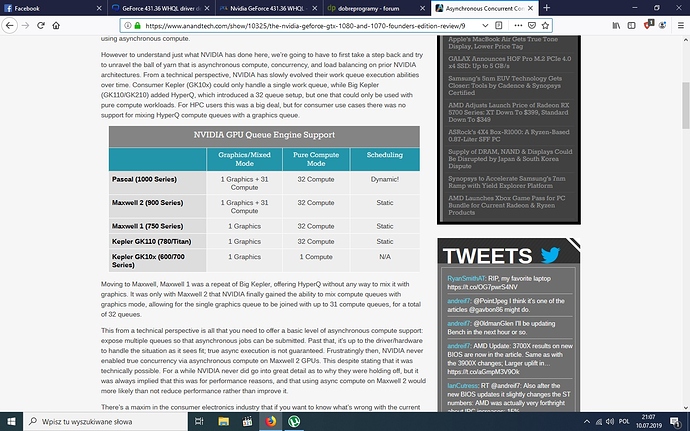
Task: Open clock showing 21:07 date
Action: 649,421
